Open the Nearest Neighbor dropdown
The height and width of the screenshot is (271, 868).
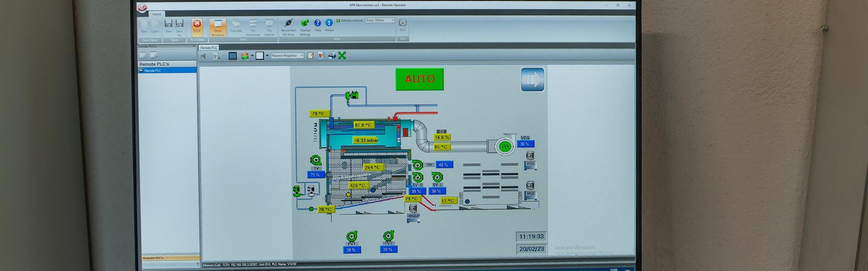point(302,56)
